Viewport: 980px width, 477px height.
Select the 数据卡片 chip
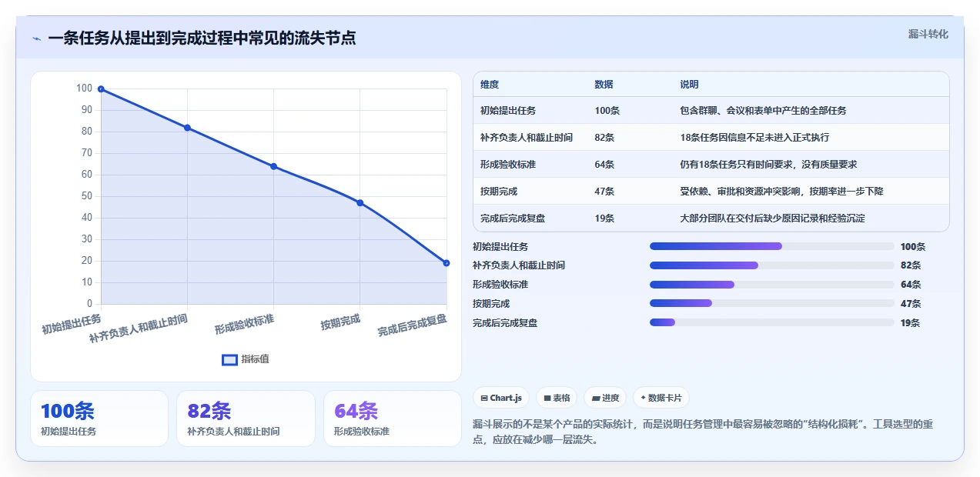click(661, 398)
